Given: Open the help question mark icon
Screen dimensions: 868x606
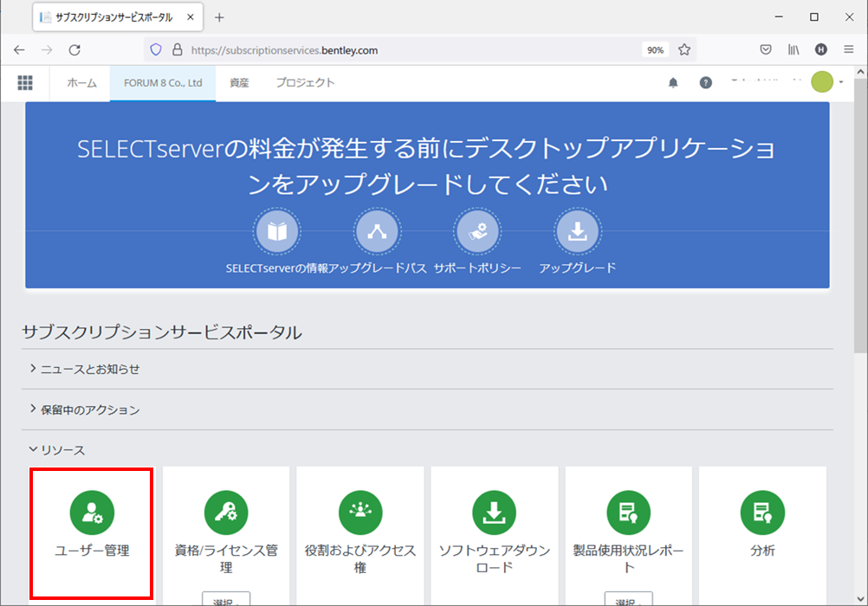Looking at the screenshot, I should (705, 83).
